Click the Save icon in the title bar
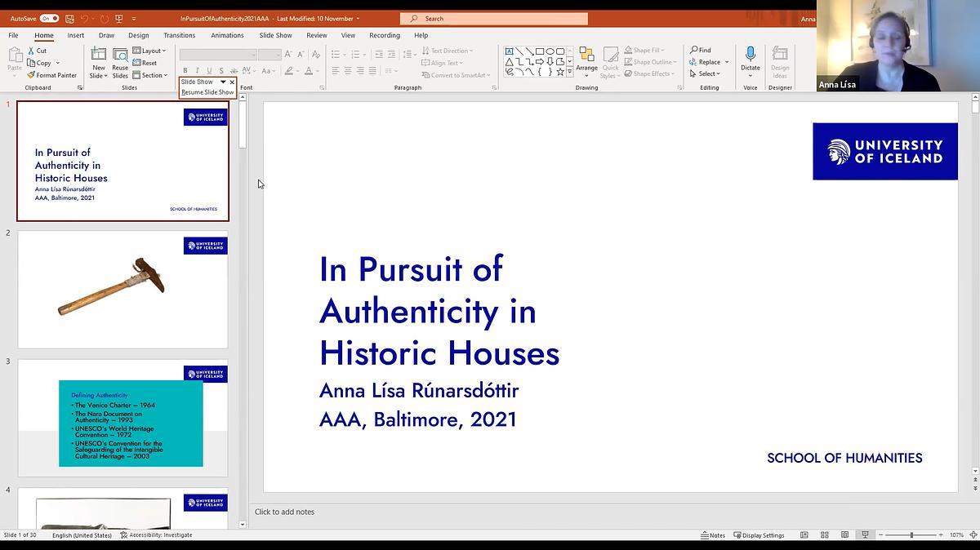 pos(71,18)
